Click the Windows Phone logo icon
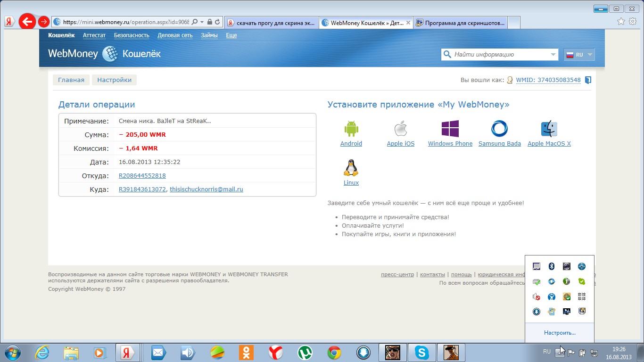The width and height of the screenshot is (644, 362). click(450, 129)
